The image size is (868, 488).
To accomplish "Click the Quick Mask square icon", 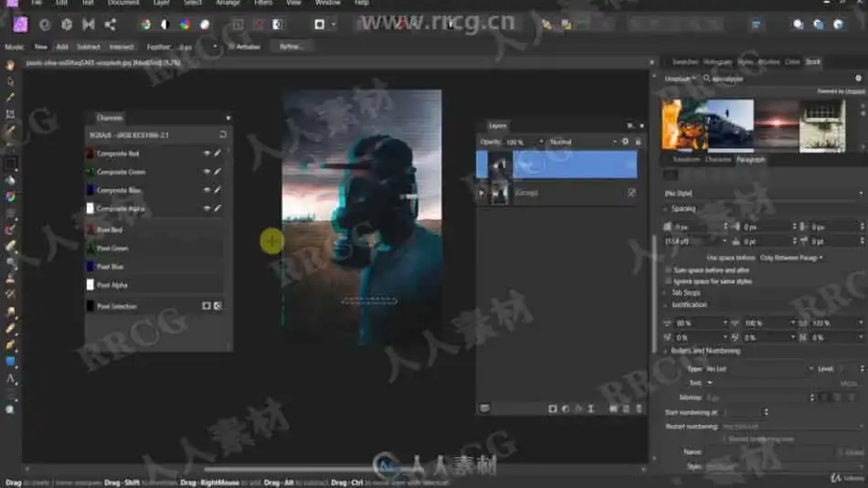I will [x=320, y=25].
